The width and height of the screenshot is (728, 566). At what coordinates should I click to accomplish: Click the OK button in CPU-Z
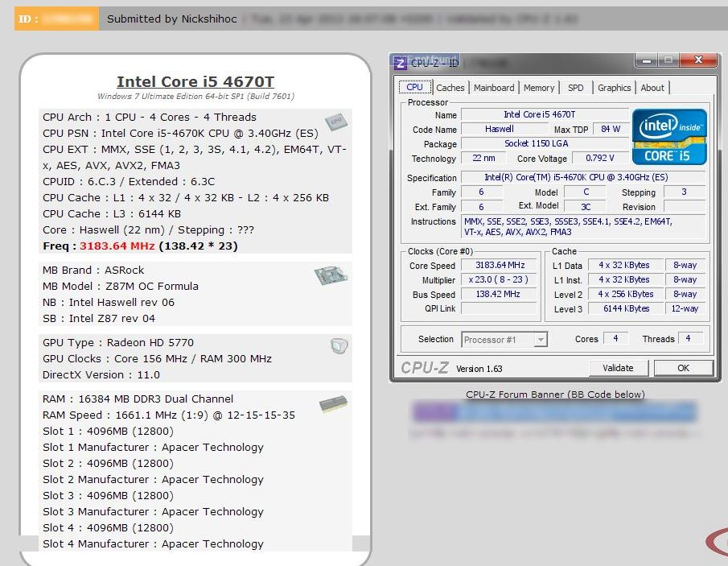684,368
